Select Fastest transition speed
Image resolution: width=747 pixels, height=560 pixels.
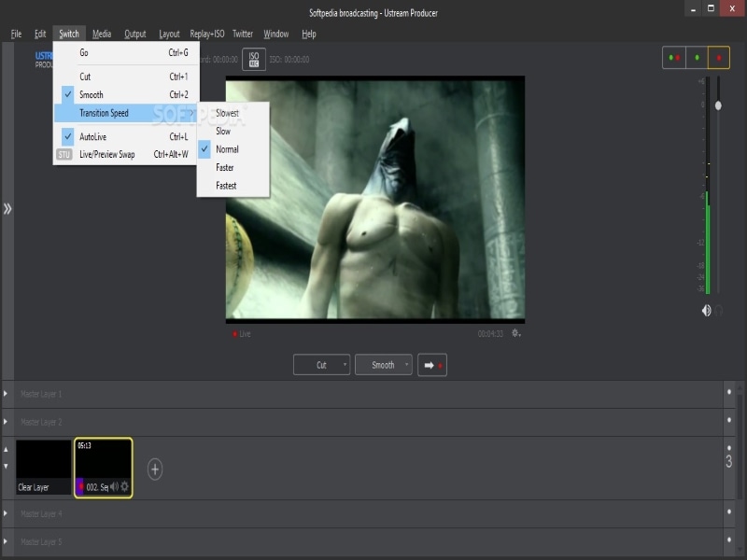point(233,185)
